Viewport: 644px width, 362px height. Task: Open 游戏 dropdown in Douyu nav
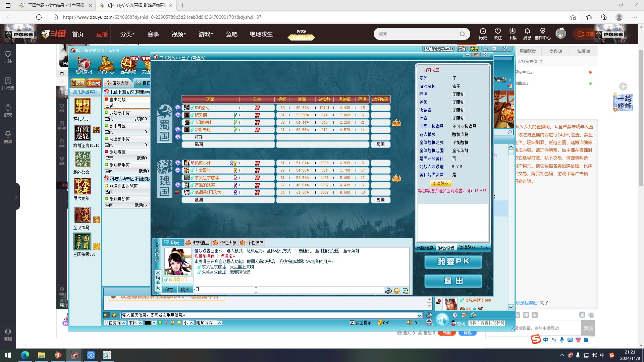tap(206, 34)
